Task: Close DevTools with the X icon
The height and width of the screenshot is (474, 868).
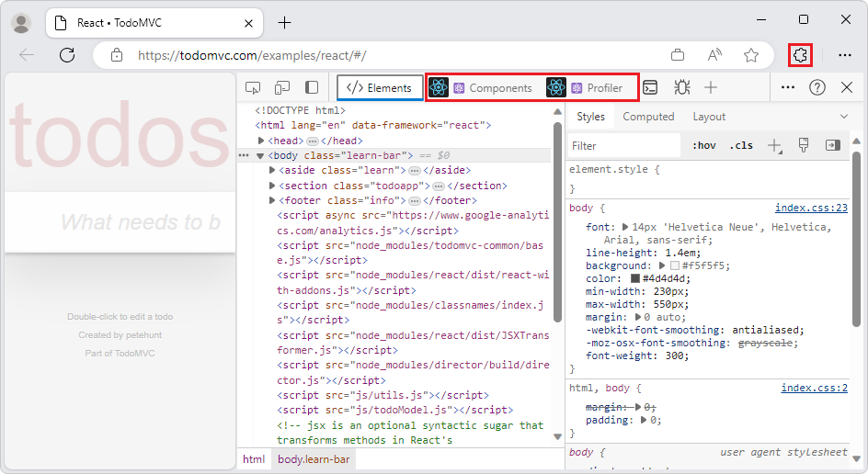Action: pyautogui.click(x=847, y=87)
